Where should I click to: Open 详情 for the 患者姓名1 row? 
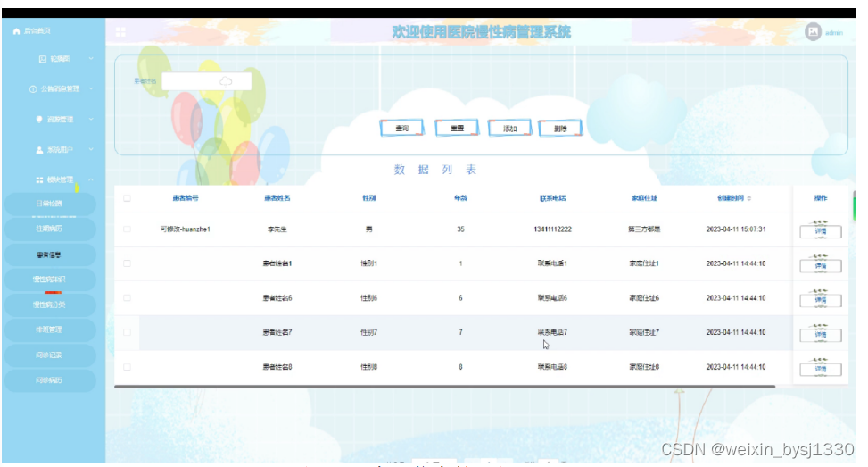[x=821, y=266]
